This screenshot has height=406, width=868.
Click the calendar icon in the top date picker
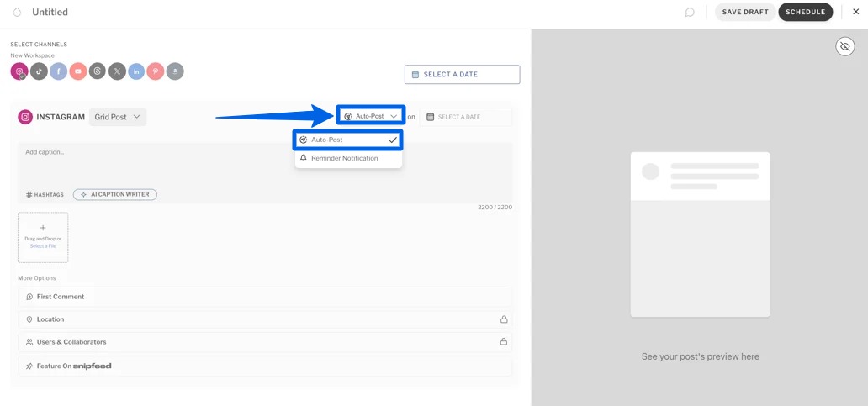pos(415,75)
